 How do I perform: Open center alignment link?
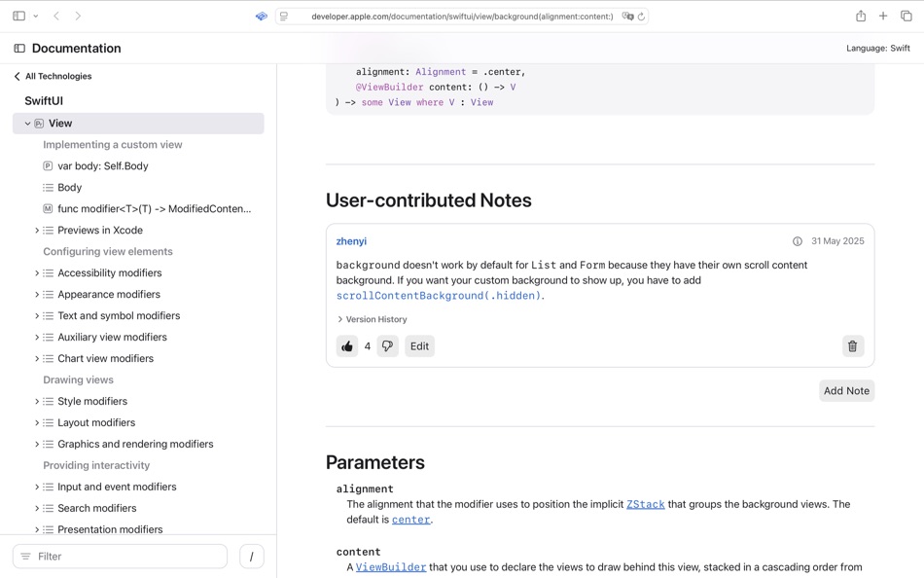(411, 520)
